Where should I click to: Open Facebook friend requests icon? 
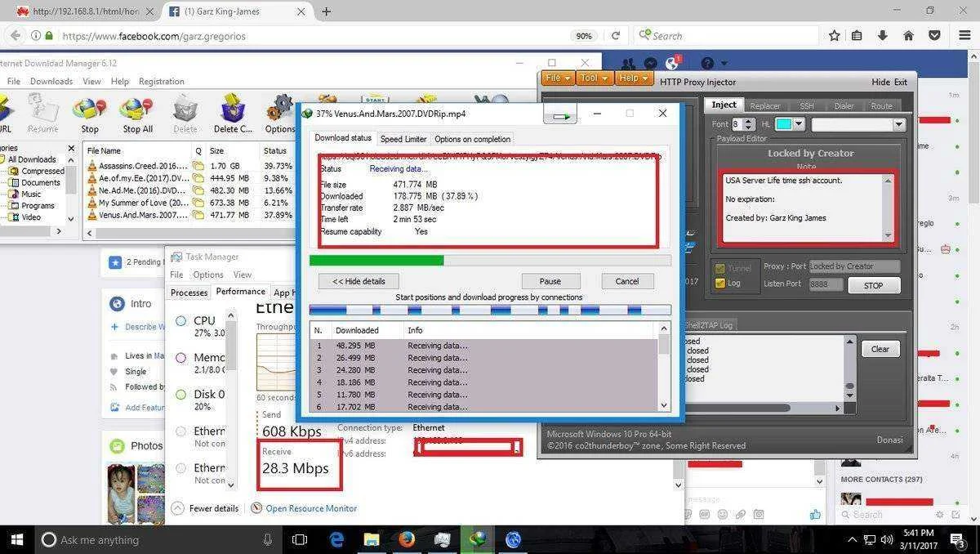click(x=628, y=63)
